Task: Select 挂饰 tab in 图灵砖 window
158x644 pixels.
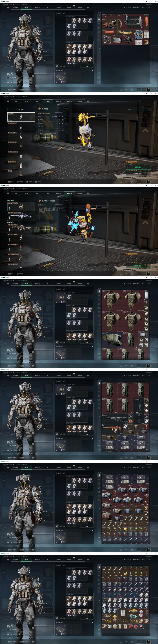Action: pos(48,193)
